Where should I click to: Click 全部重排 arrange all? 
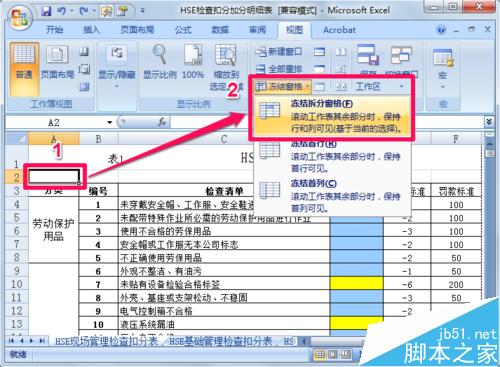point(279,69)
